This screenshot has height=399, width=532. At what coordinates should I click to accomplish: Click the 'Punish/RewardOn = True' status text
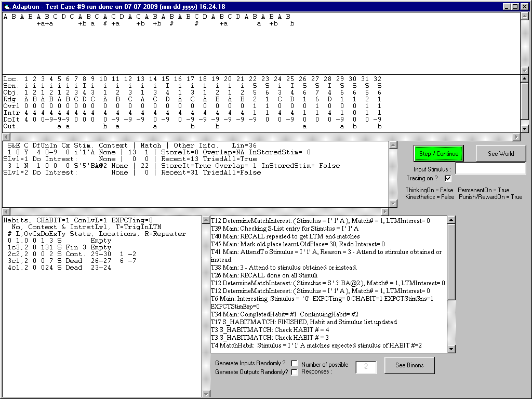490,197
